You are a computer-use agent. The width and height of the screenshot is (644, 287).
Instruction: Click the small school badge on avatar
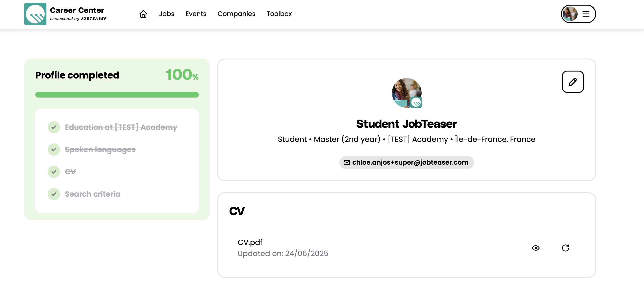point(416,102)
